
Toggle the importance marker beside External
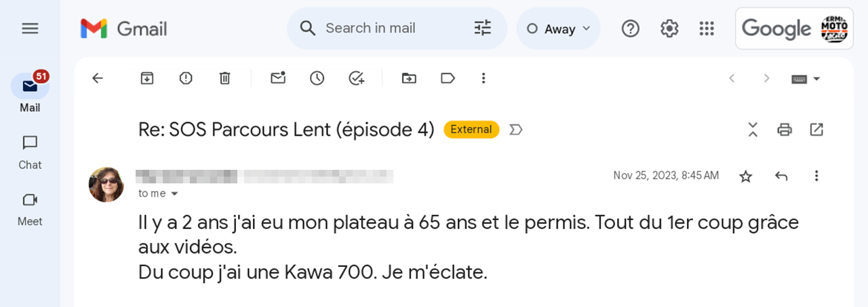[x=516, y=129]
